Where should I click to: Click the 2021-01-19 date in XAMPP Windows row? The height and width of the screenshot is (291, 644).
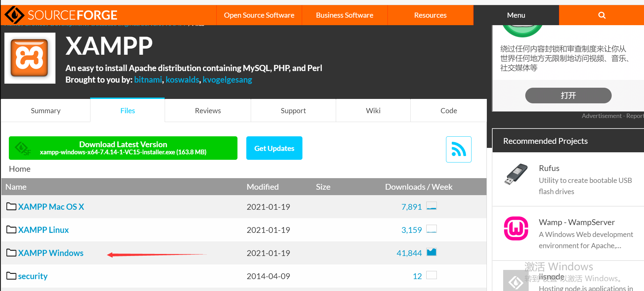pyautogui.click(x=268, y=253)
